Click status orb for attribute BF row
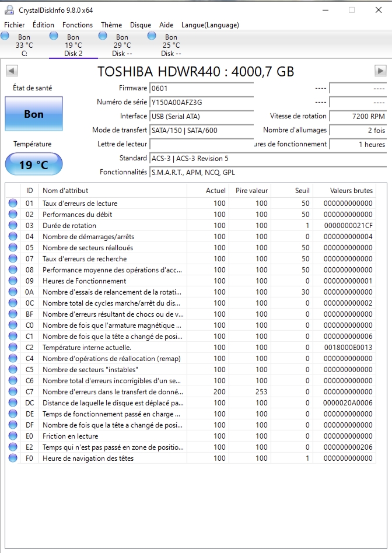Viewport: 392px width, 553px height. (x=13, y=314)
